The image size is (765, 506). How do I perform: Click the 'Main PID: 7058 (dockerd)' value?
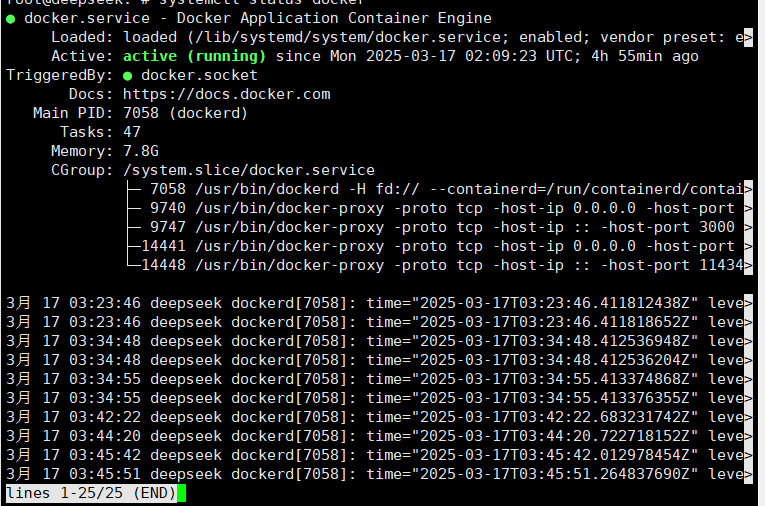(185, 113)
